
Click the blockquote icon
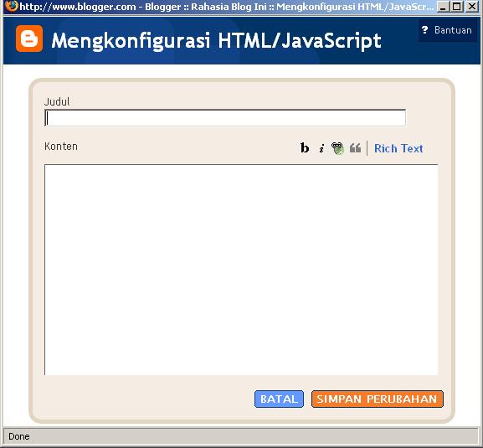coord(355,148)
